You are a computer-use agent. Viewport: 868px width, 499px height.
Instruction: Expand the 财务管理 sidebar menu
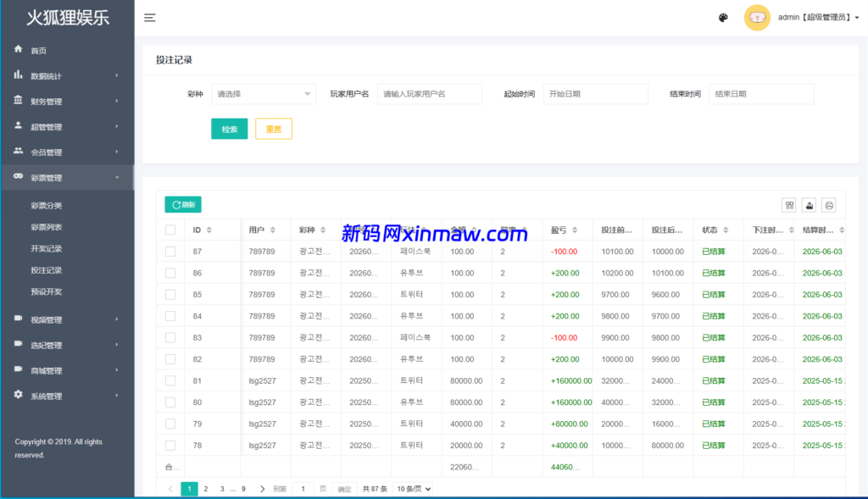click(68, 101)
